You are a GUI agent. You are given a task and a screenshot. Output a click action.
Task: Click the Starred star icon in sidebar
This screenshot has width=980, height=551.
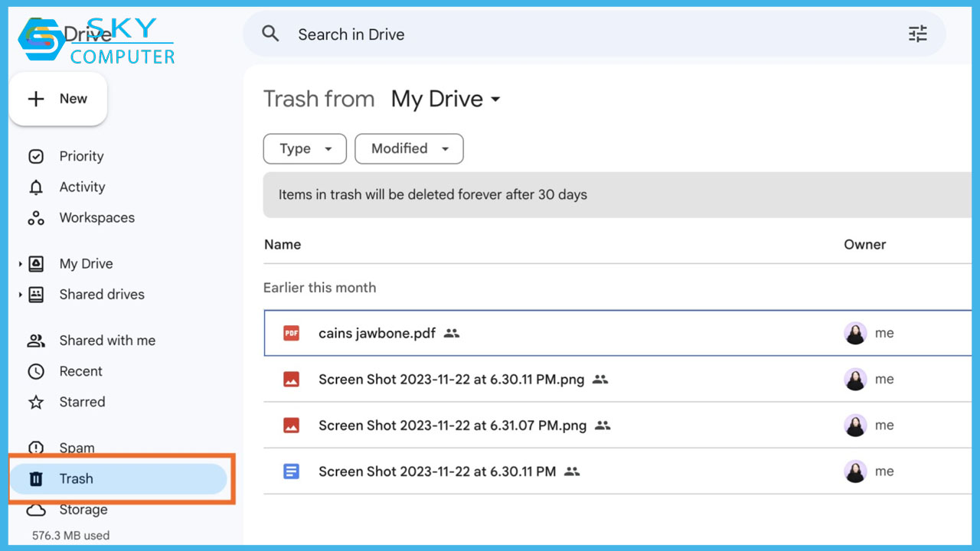36,402
